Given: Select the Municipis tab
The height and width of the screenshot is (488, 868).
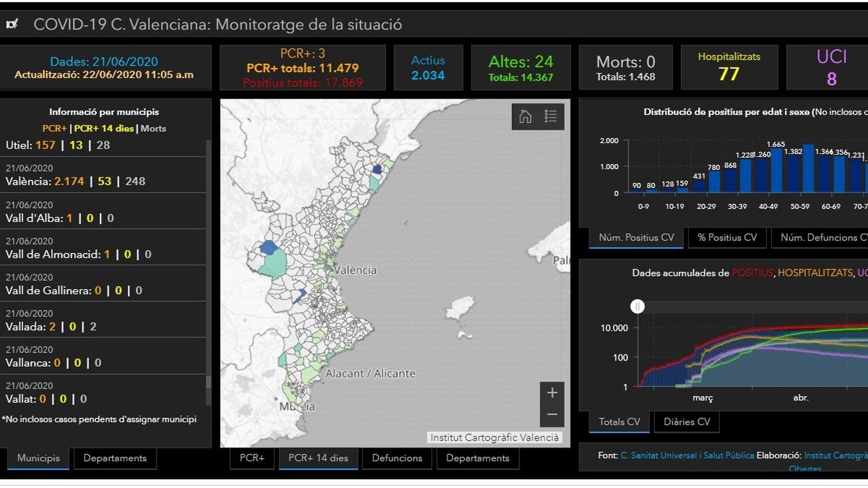Looking at the screenshot, I should (39, 458).
